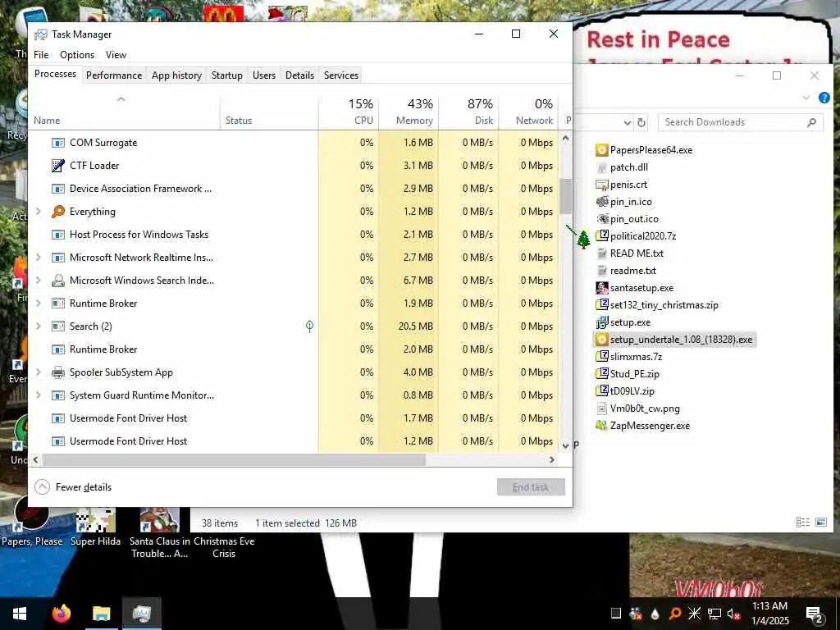This screenshot has width=840, height=630.
Task: Expand the Spooler SubSystem App row
Action: pos(39,372)
